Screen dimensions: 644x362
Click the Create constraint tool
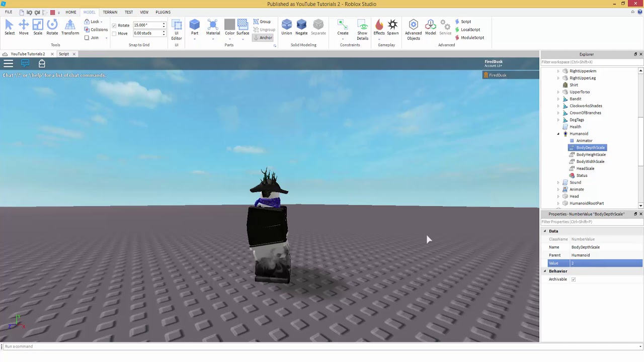pyautogui.click(x=343, y=28)
